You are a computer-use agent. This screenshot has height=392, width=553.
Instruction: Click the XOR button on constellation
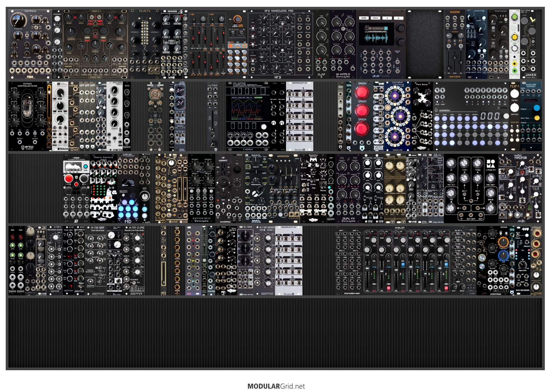coord(452,127)
